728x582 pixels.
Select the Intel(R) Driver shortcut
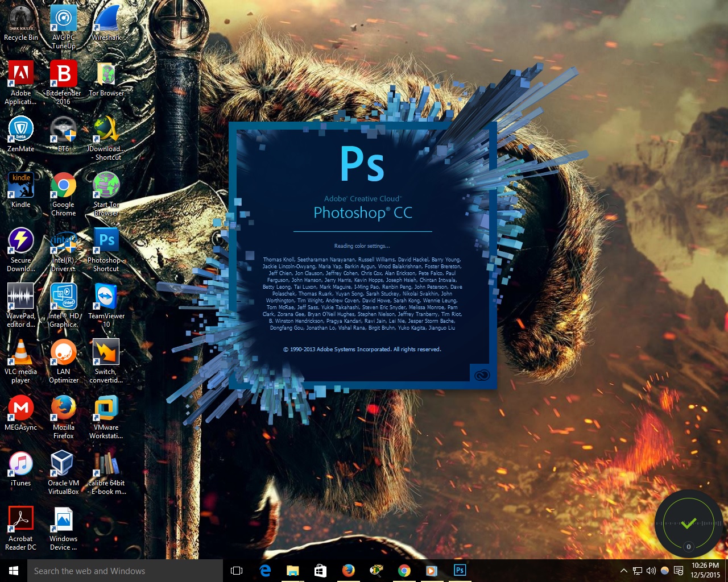[x=64, y=250]
